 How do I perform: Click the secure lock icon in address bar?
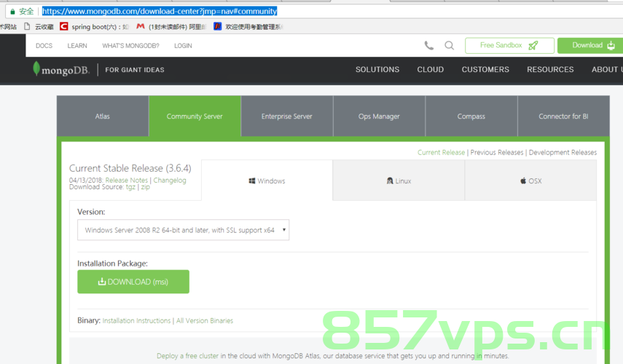pyautogui.click(x=12, y=12)
